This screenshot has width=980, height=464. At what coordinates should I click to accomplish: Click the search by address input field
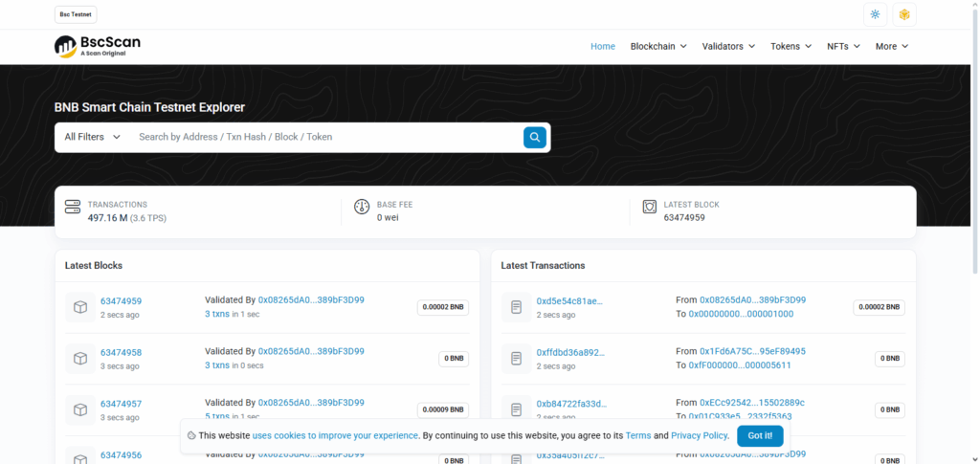(x=325, y=137)
